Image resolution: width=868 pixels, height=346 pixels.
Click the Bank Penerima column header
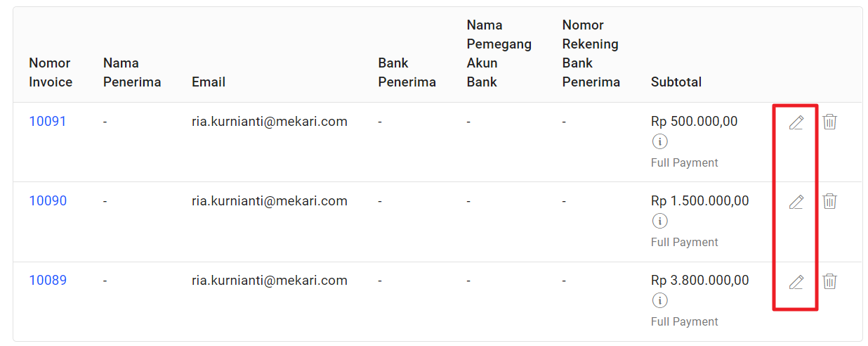tap(407, 72)
